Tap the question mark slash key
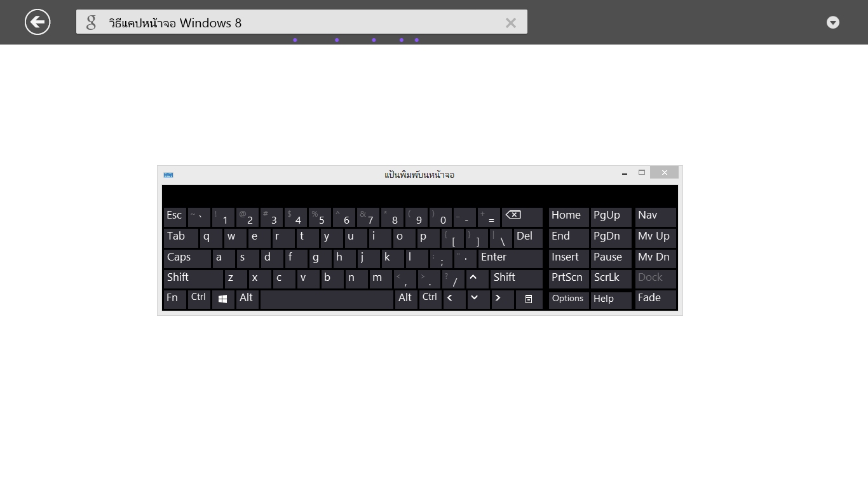 453,279
